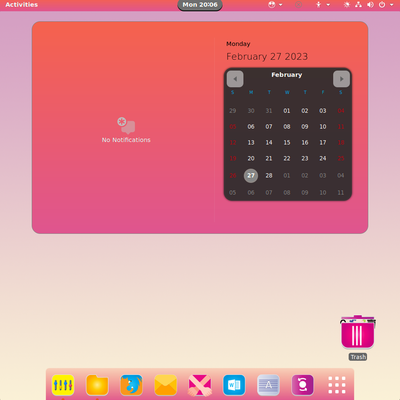Select greyed-out 31 of previous month
The width and height of the screenshot is (400, 400).
(269, 111)
